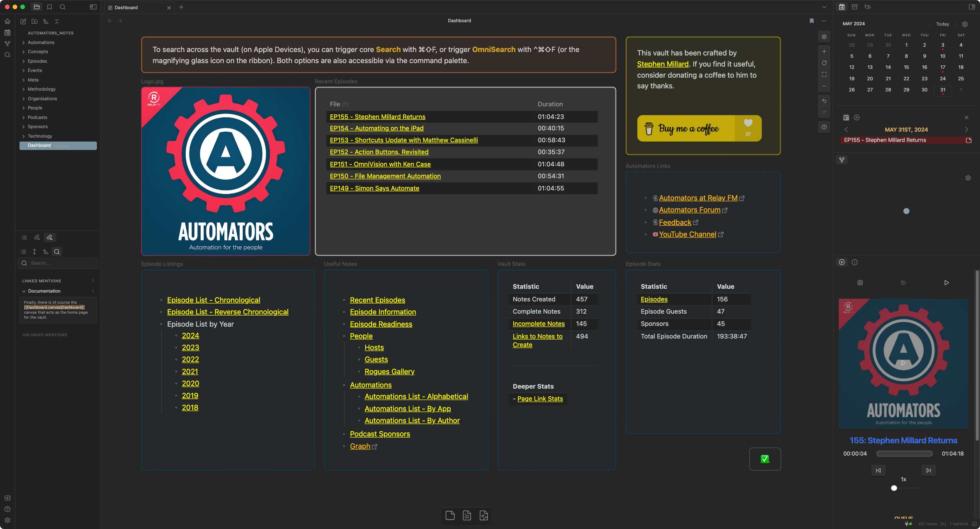
Task: Open EP153 Shortcuts Update with Matthew Cassinelli
Action: coord(404,140)
